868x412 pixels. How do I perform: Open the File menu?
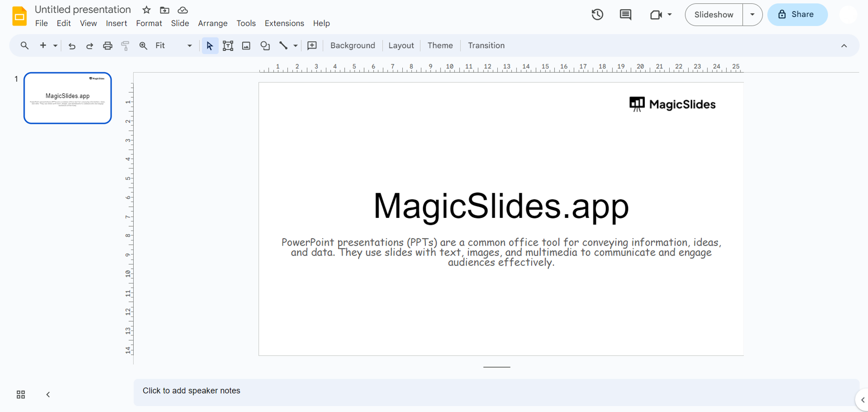click(x=42, y=23)
